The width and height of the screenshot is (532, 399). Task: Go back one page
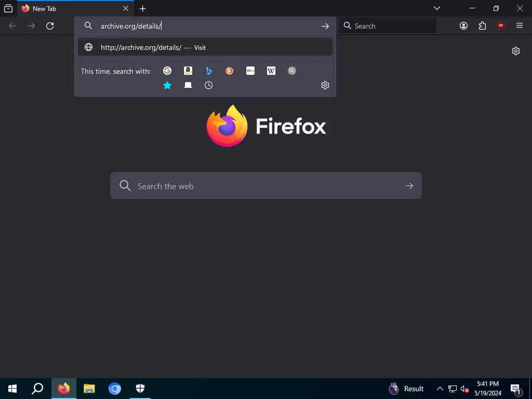click(x=12, y=26)
